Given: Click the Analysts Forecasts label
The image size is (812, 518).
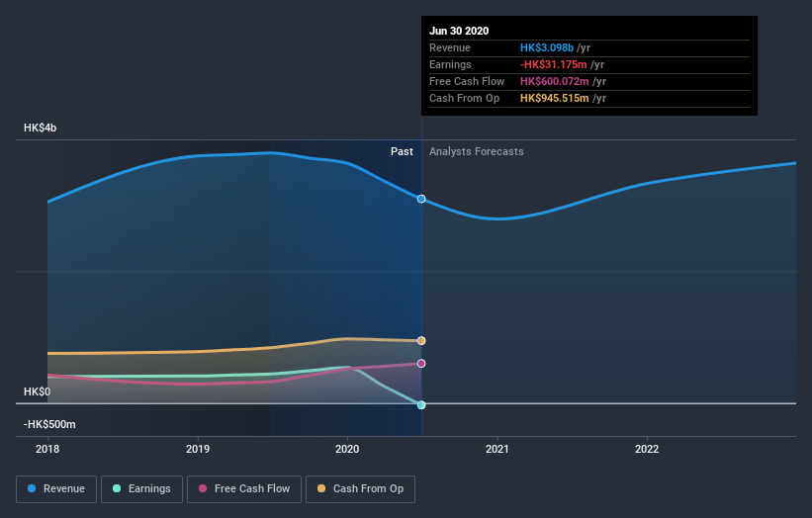Looking at the screenshot, I should tap(477, 151).
